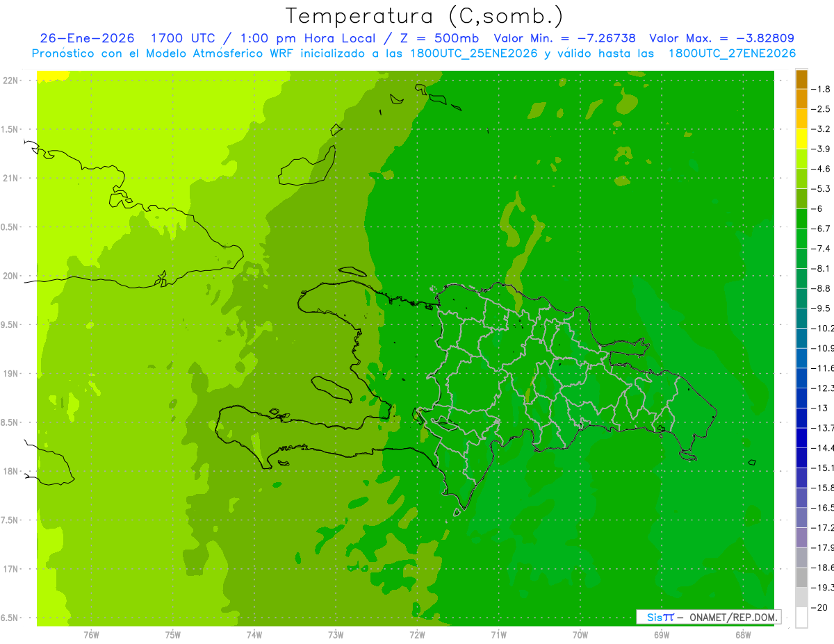Click the '69W' longitude axis label
Screen dimensions: 834x644
[x=662, y=634]
